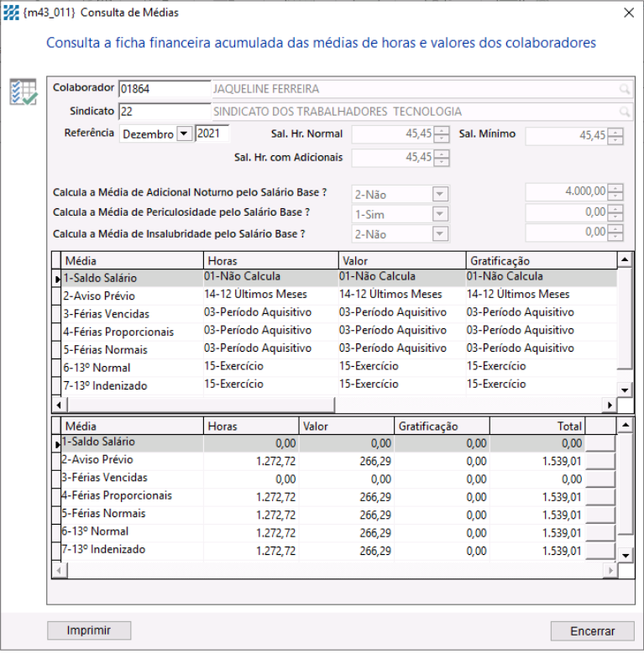
Task: Select 6-13º Normal row in upper grid
Action: (338, 367)
